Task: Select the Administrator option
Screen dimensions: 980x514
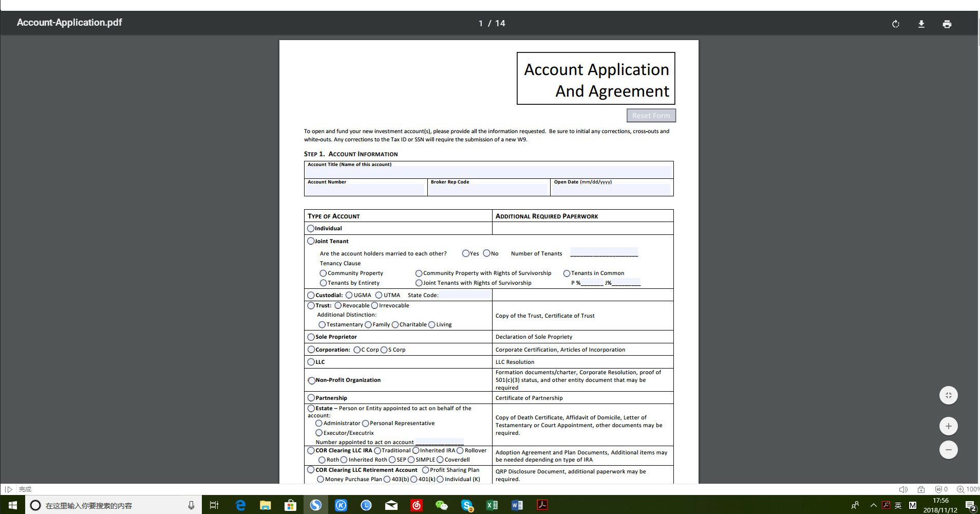Action: [319, 424]
